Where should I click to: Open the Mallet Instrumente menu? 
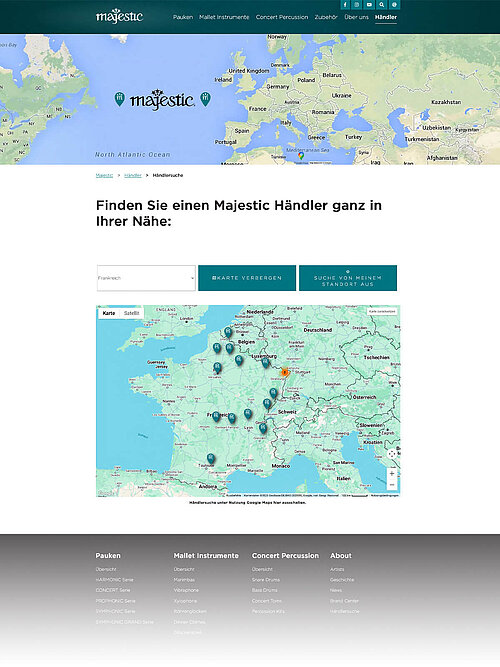click(x=224, y=17)
